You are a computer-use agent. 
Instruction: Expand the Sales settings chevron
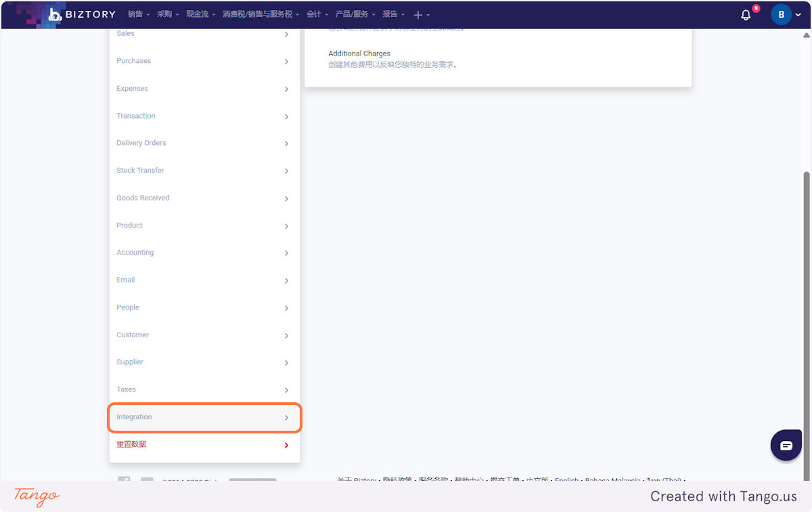click(x=286, y=34)
